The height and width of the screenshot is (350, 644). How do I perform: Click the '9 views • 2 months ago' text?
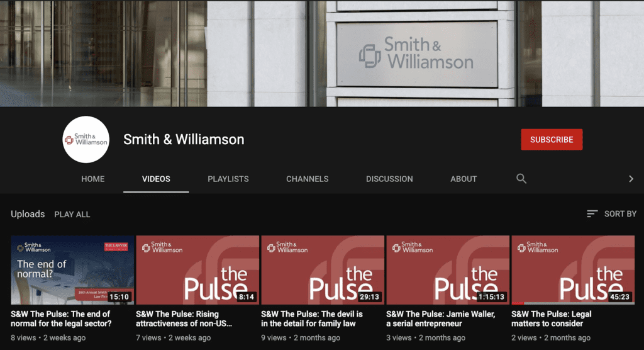tap(301, 337)
